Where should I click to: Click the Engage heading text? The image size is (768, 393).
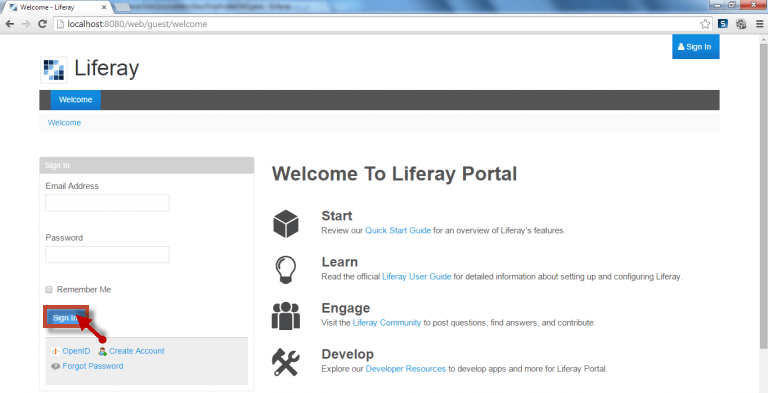tap(345, 308)
